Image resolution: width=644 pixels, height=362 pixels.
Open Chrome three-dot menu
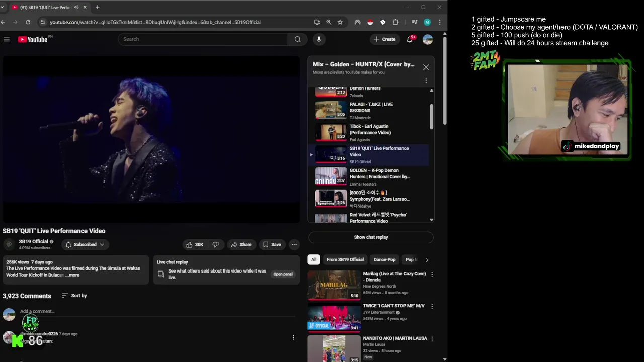click(440, 22)
